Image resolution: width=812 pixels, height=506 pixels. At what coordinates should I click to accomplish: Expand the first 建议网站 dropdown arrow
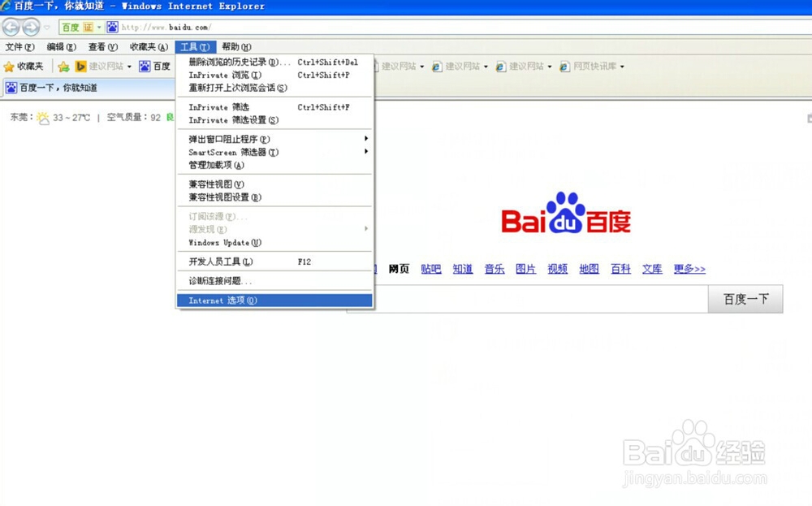point(129,67)
